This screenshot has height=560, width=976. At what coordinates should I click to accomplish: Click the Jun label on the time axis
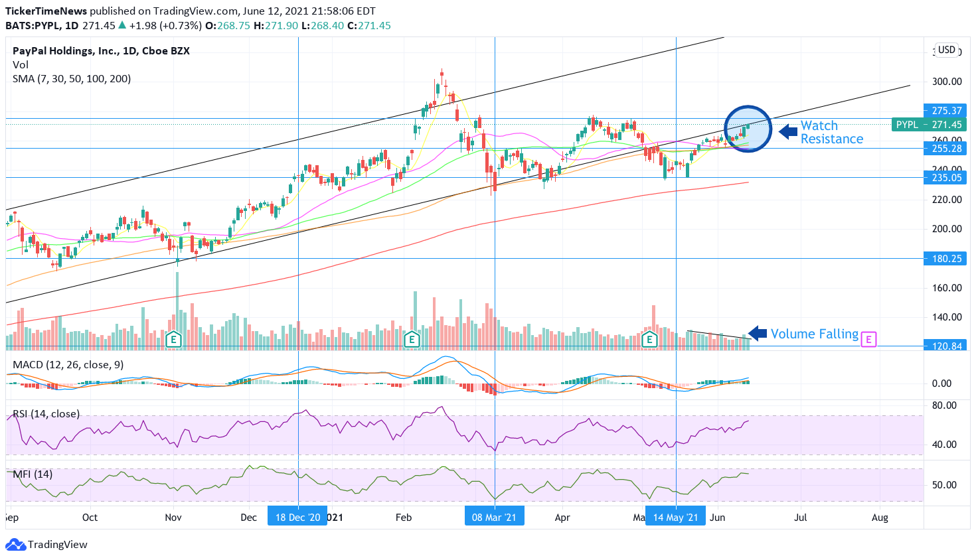pos(718,518)
